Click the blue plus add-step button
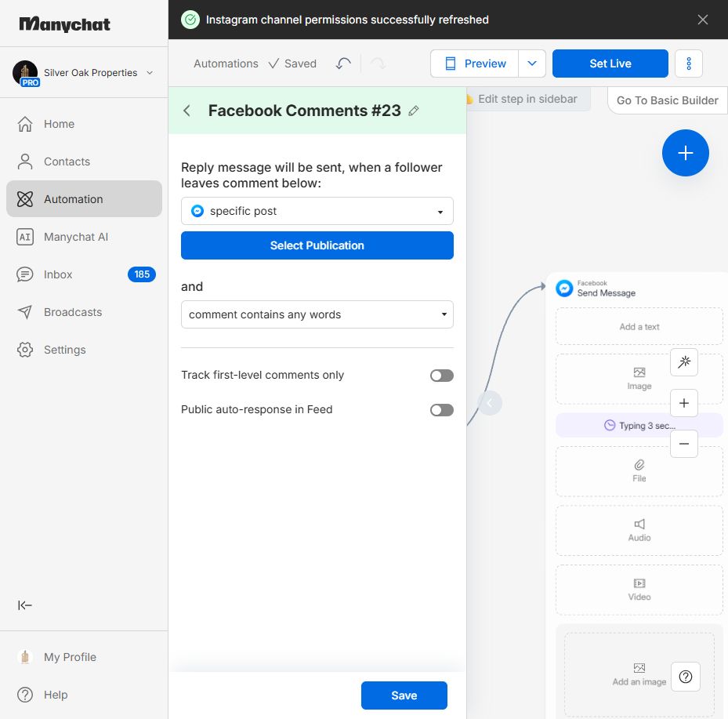728x719 pixels. (685, 153)
